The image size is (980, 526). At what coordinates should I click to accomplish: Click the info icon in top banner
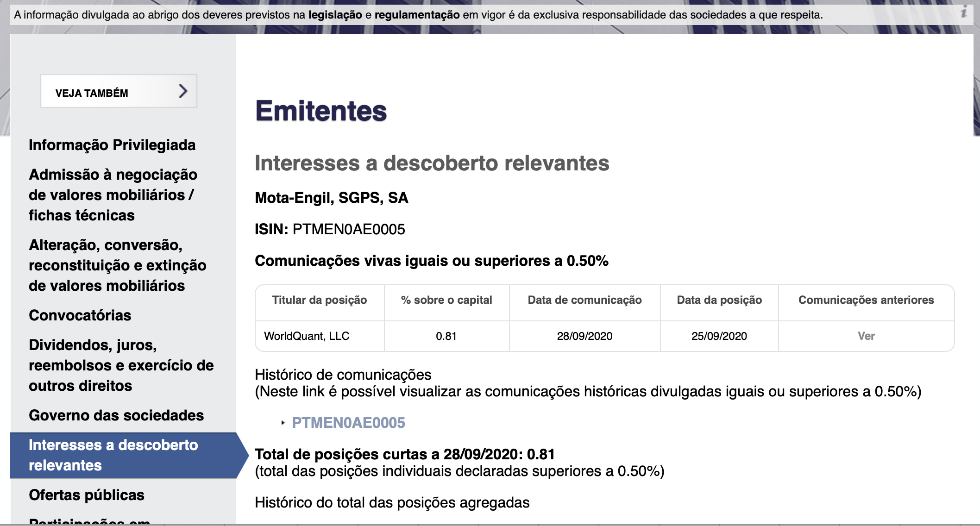coord(963,13)
